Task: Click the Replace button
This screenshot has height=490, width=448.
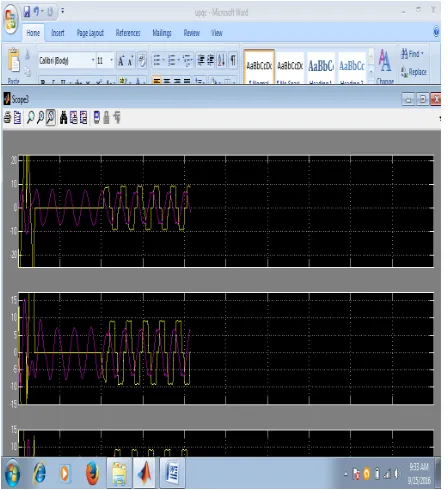Action: click(414, 72)
